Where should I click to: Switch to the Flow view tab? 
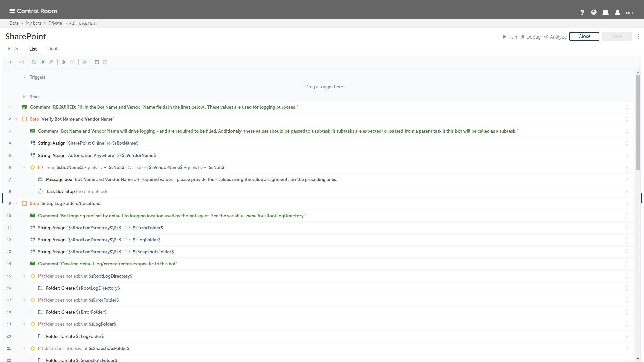click(13, 49)
